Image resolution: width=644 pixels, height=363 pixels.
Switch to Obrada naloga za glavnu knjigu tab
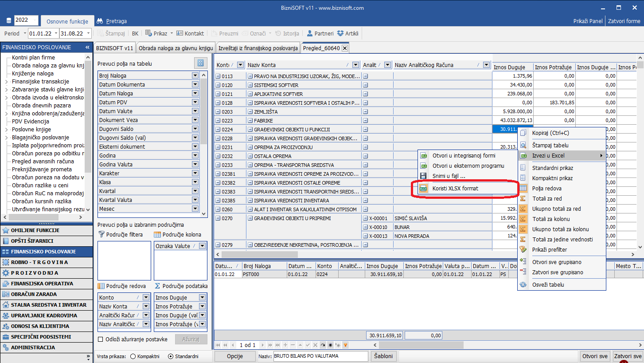click(x=176, y=48)
